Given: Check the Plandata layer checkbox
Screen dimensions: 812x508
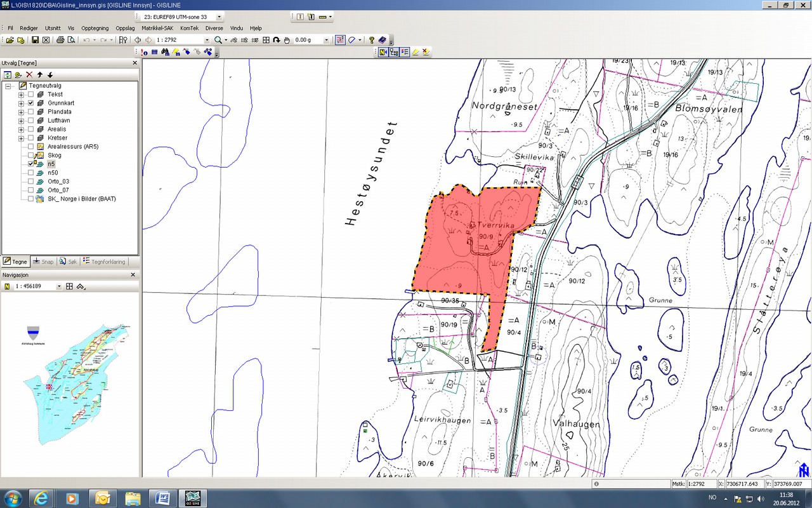Looking at the screenshot, I should click(x=30, y=112).
